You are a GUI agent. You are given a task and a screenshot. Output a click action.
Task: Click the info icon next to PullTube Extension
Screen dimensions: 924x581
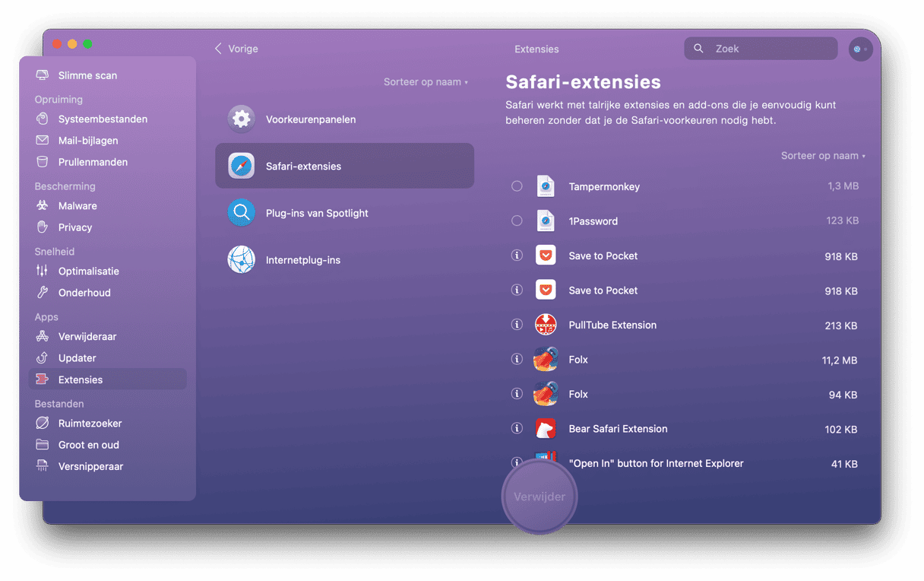pyautogui.click(x=517, y=325)
